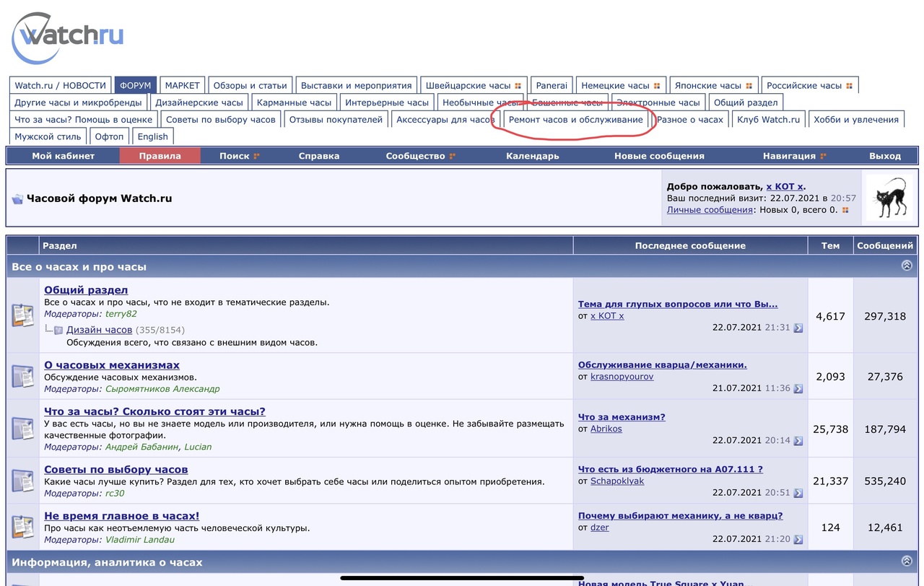
Task: Open the Навигация dropdown menu
Action: click(793, 156)
